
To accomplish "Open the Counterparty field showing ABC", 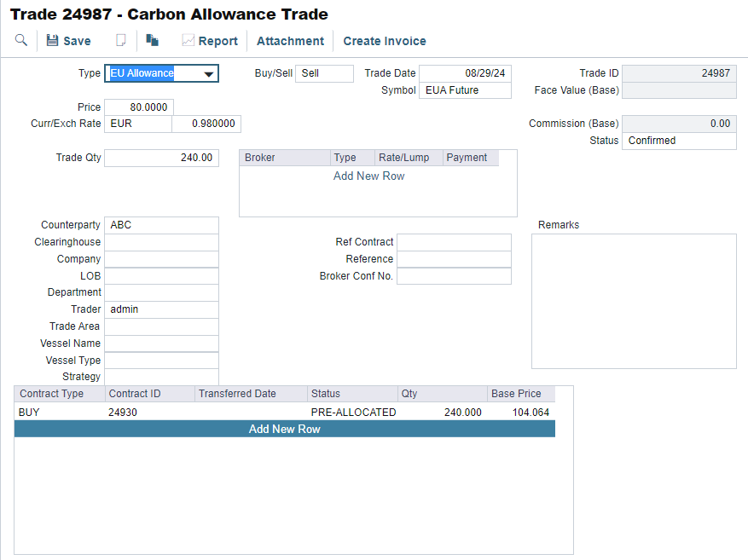I will 161,225.
